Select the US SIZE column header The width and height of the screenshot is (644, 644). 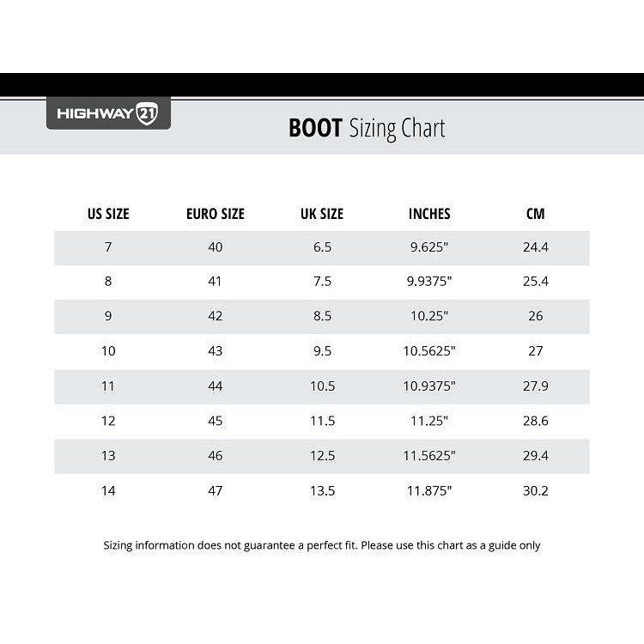point(108,214)
